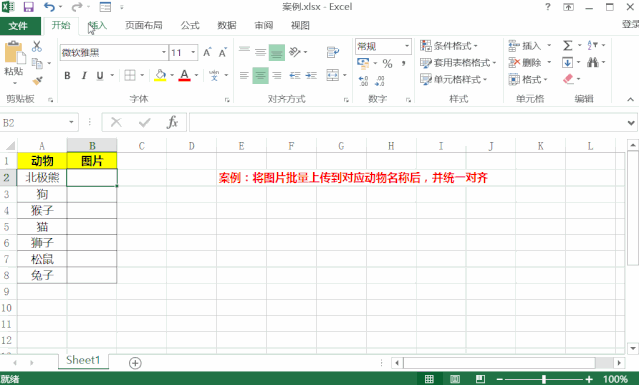Collapse the ribbon with the up arrow
This screenshot has height=385, width=639.
click(x=630, y=99)
